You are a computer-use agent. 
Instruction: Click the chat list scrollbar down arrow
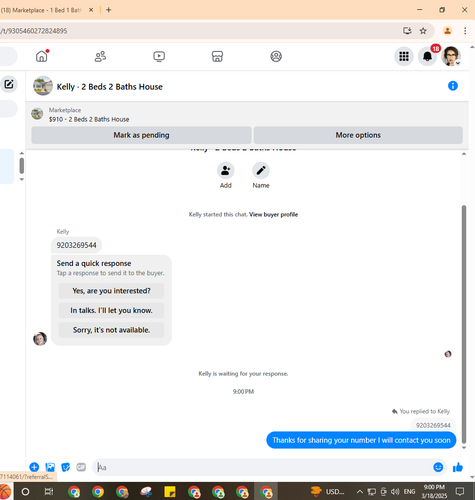coord(21,179)
